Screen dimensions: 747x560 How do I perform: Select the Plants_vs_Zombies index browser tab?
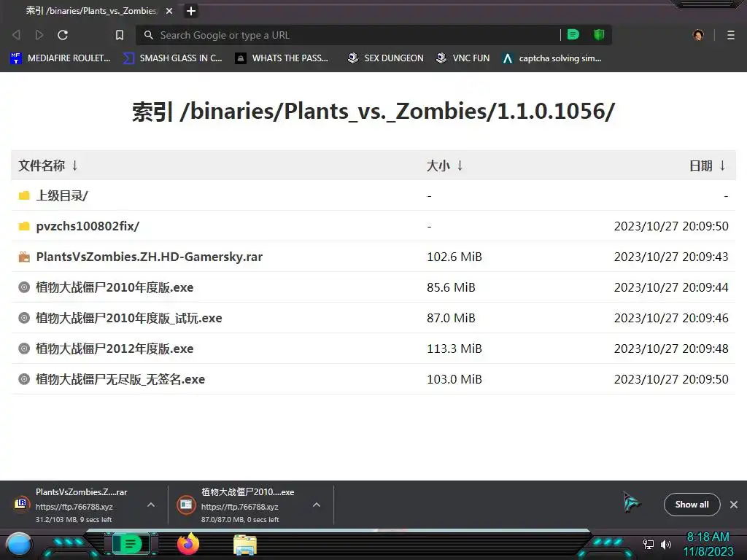91,11
